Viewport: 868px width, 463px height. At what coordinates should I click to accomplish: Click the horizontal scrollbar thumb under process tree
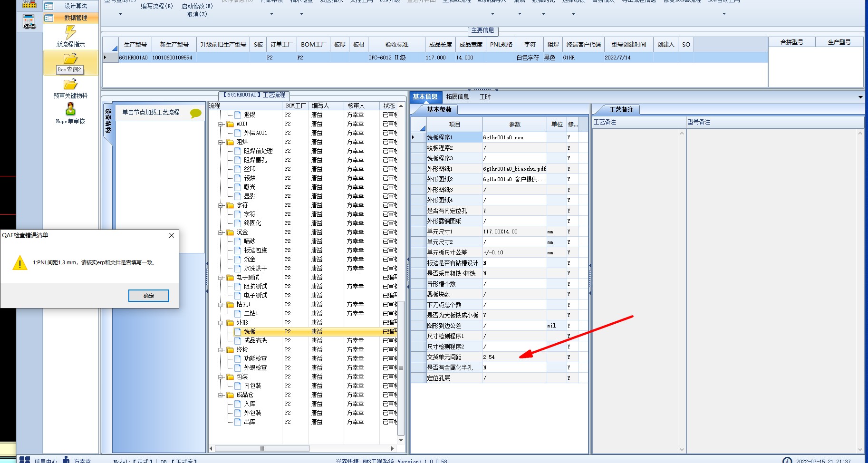(x=262, y=448)
